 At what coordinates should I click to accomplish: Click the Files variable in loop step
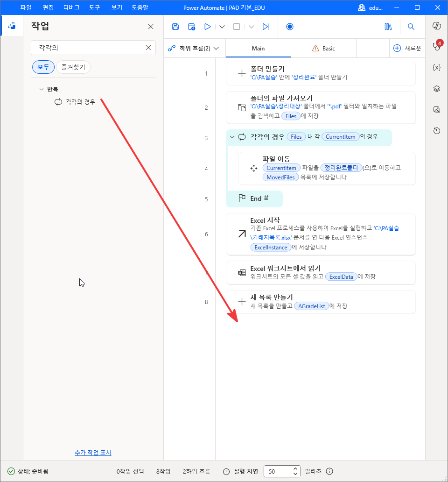coord(296,137)
